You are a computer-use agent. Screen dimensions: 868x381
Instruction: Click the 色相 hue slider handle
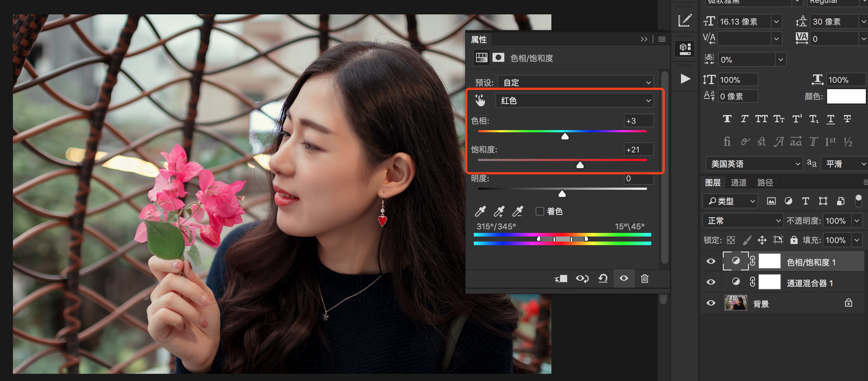(x=565, y=136)
